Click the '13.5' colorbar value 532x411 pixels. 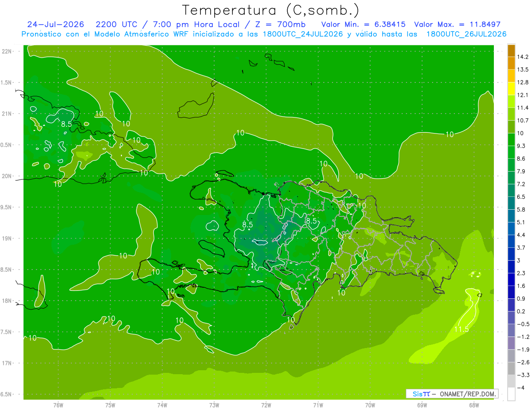(523, 70)
